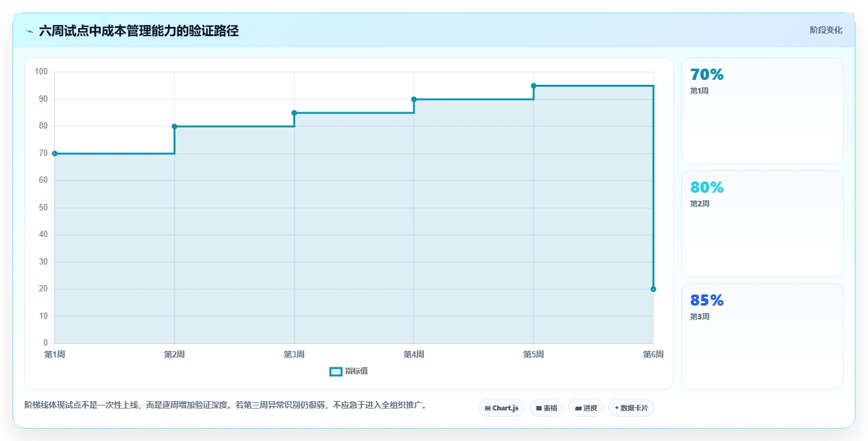Click the 第6周 x-axis label
Image resolution: width=868 pixels, height=441 pixels.
click(x=653, y=354)
